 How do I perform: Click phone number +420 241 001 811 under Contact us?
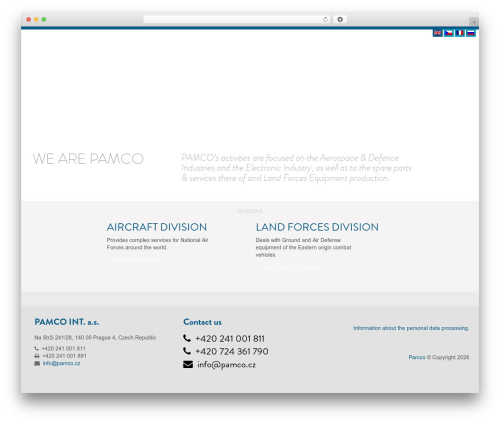click(x=230, y=339)
